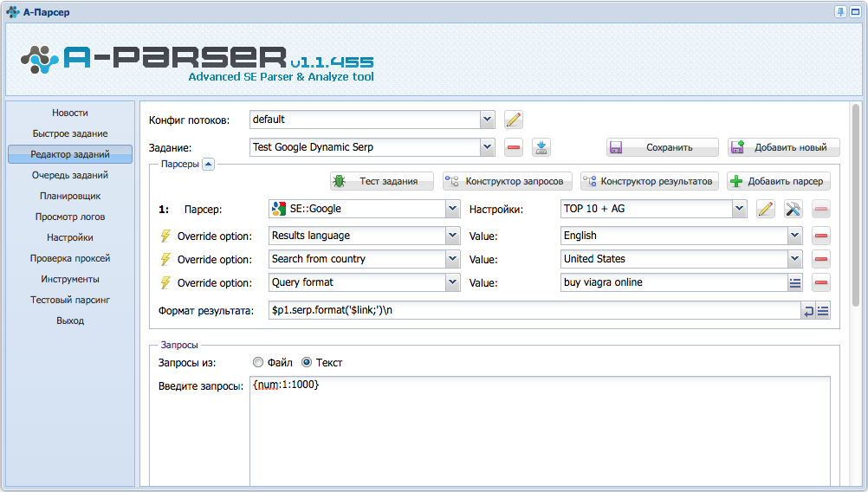Open Очередь заданий

point(70,175)
